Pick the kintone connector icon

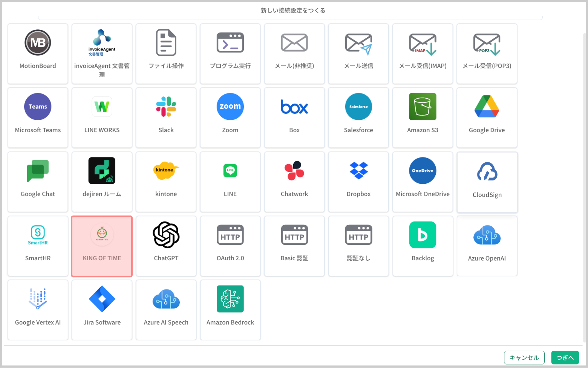pyautogui.click(x=166, y=171)
